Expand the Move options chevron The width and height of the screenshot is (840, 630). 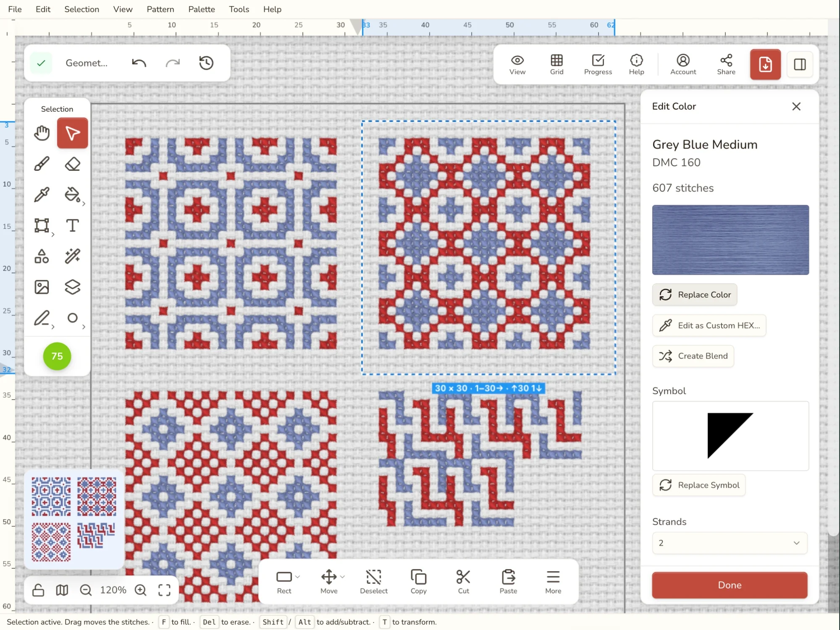click(x=342, y=577)
